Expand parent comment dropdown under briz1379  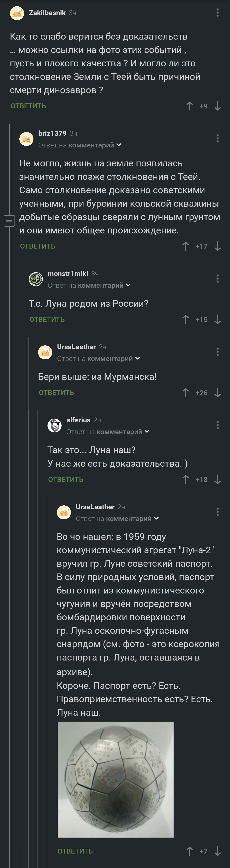119,145
